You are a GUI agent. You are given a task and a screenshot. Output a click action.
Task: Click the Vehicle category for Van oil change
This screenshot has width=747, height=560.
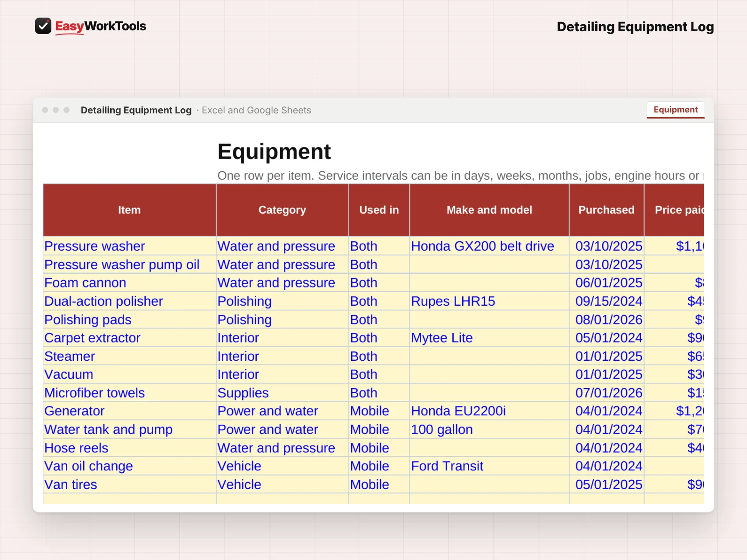point(282,466)
